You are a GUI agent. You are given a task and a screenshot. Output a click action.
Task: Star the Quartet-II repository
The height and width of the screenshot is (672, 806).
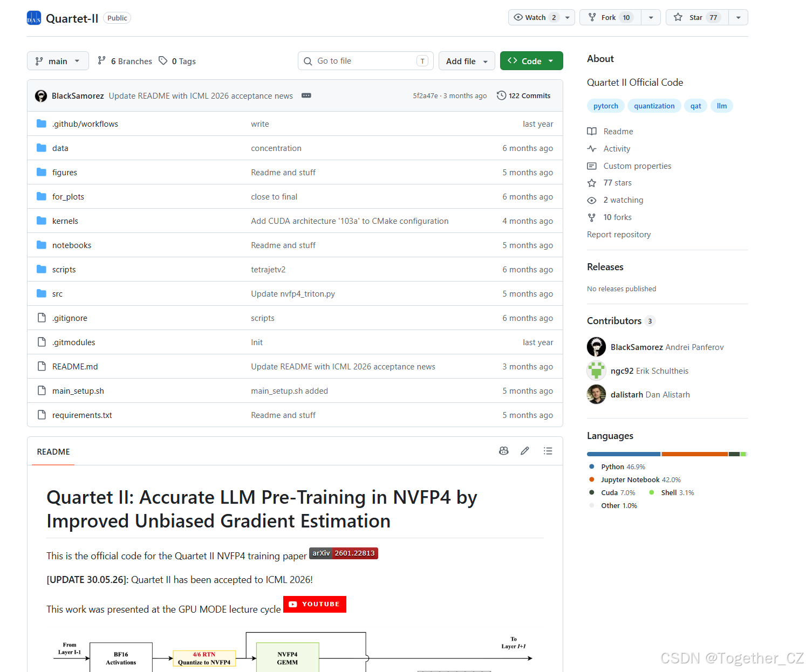[x=697, y=17]
